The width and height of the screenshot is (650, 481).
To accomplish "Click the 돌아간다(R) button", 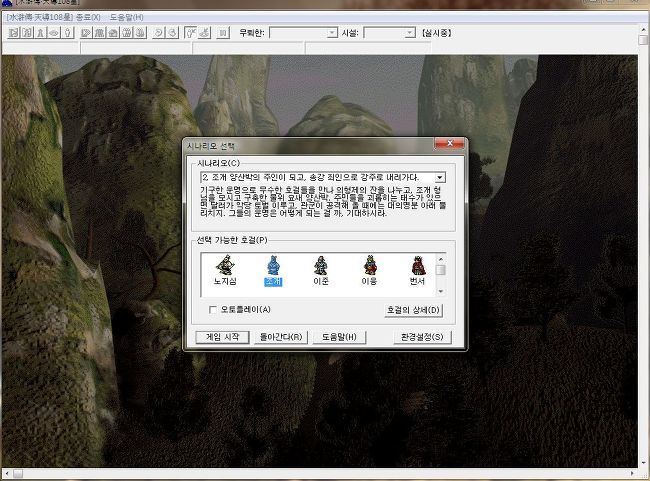I will click(281, 337).
